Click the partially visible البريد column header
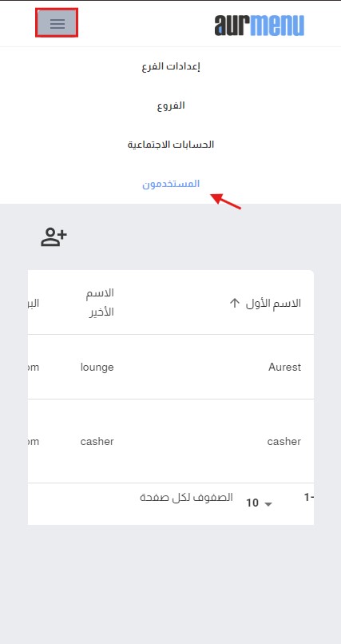Image resolution: width=341 pixels, height=644 pixels. tap(34, 303)
